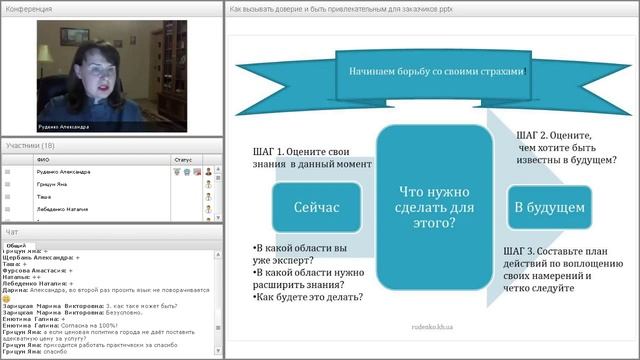Click the rudenko.kh.ua link on the slide
The width and height of the screenshot is (640, 360).
(x=432, y=327)
